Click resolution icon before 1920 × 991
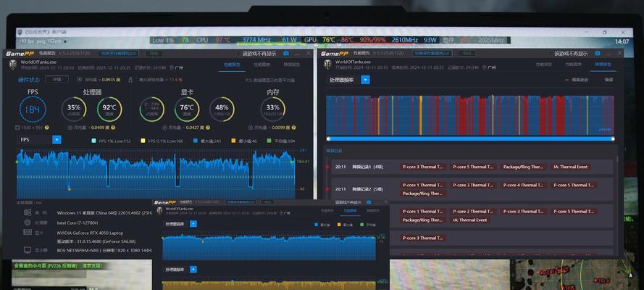This screenshot has height=290, width=644. click(x=17, y=128)
